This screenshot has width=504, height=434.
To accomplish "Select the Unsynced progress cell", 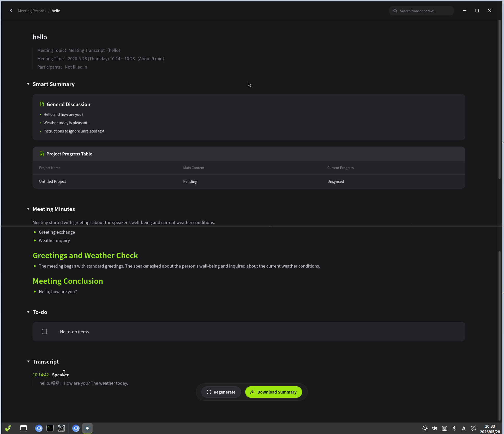I will point(335,181).
